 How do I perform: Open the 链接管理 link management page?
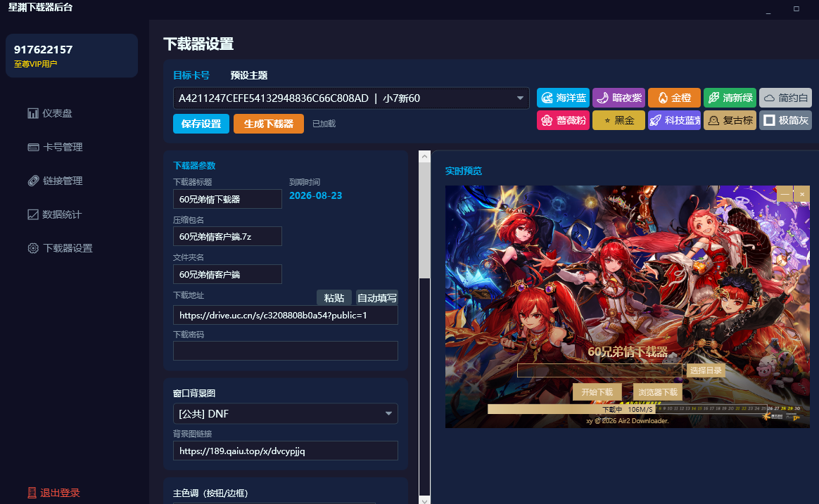click(56, 181)
